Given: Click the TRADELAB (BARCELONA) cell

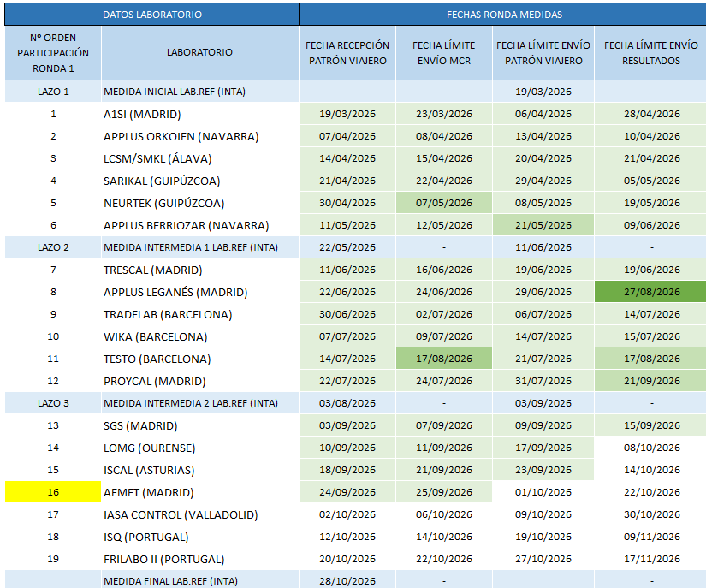Looking at the screenshot, I should pyautogui.click(x=200, y=314).
